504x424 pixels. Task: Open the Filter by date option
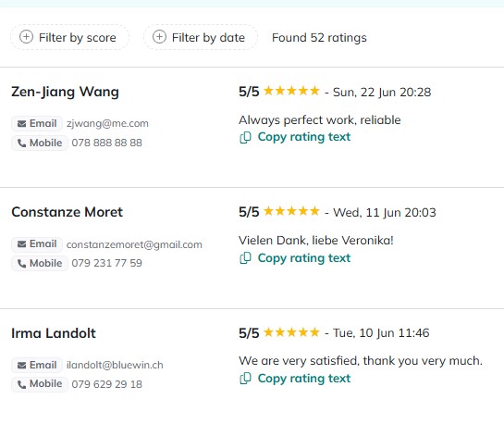coord(201,37)
